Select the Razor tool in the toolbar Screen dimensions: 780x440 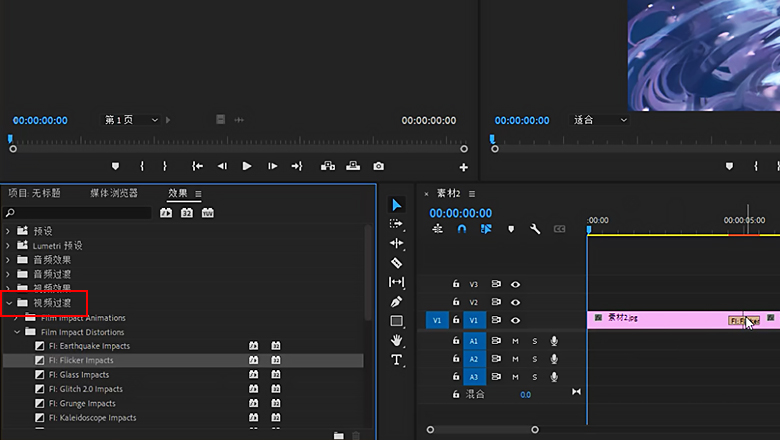coord(396,263)
